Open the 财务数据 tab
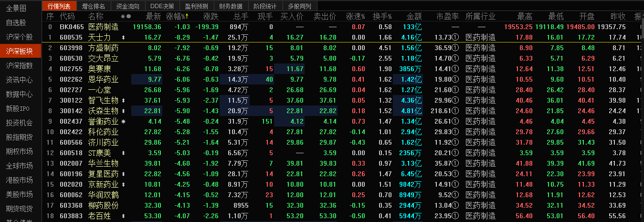 [231, 6]
